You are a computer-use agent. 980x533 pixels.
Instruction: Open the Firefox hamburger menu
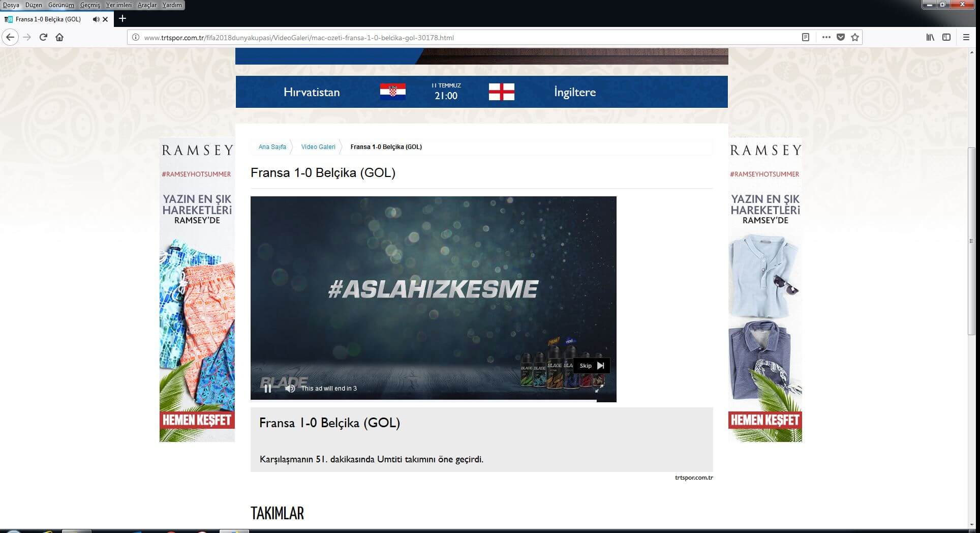(966, 37)
